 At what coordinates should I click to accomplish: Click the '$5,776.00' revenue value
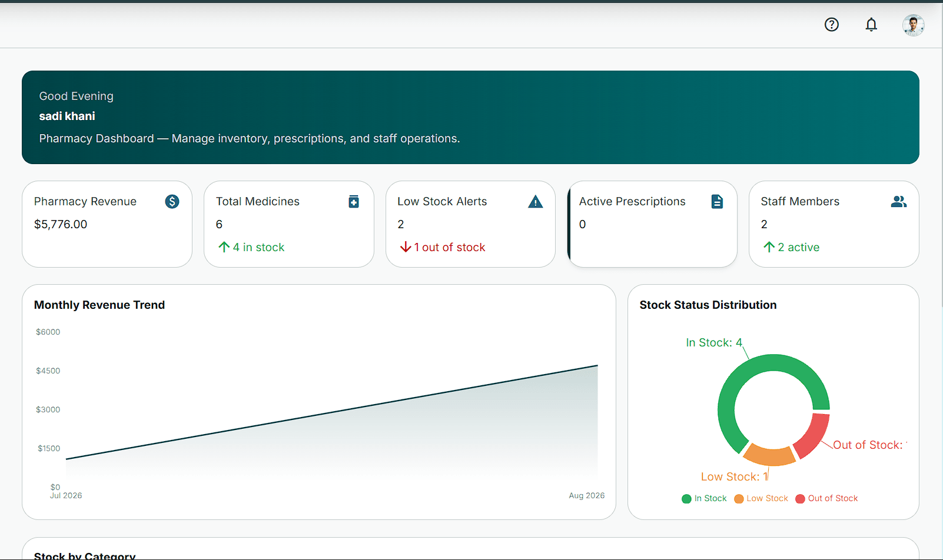(61, 224)
